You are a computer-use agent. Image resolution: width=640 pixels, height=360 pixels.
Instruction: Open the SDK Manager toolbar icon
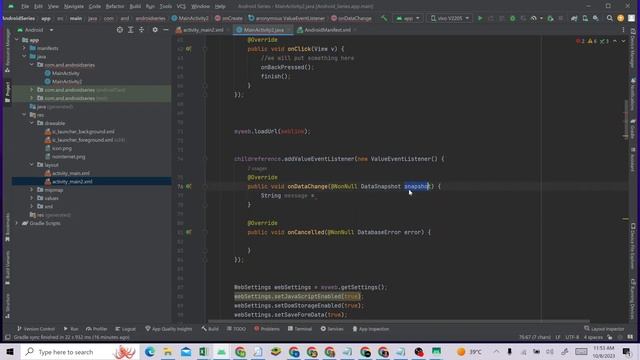click(x=596, y=18)
